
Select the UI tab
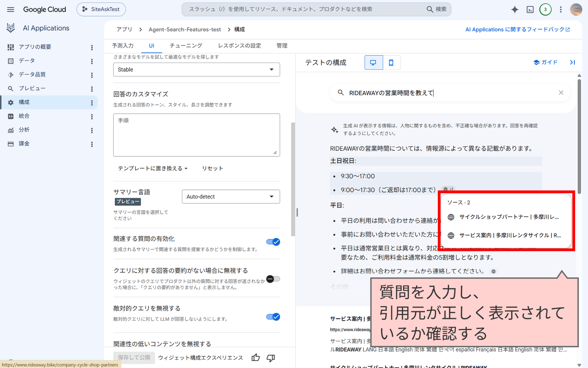click(152, 46)
